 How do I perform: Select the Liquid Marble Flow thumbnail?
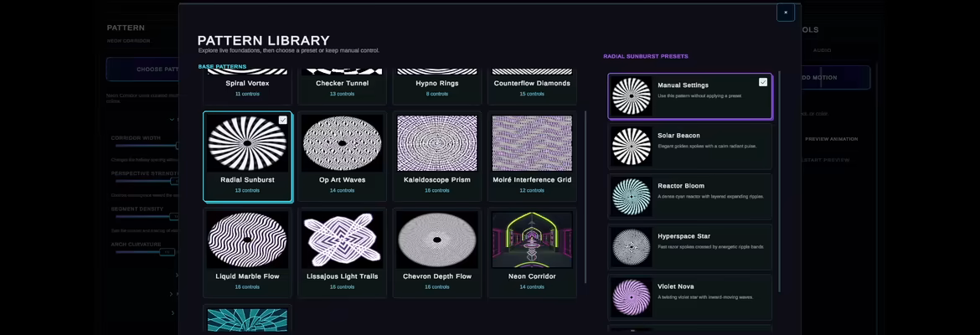click(247, 240)
